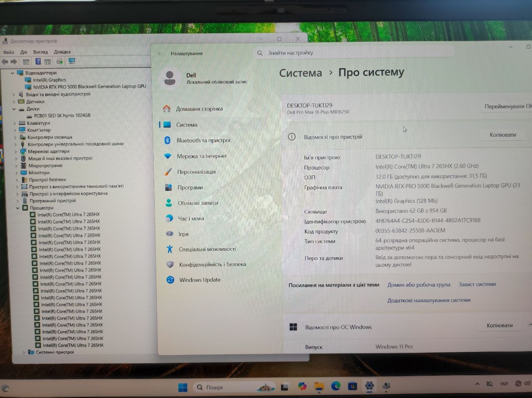The image size is (532, 398).
Task: Open the Файл menu in Device Manager
Action: [x=9, y=52]
